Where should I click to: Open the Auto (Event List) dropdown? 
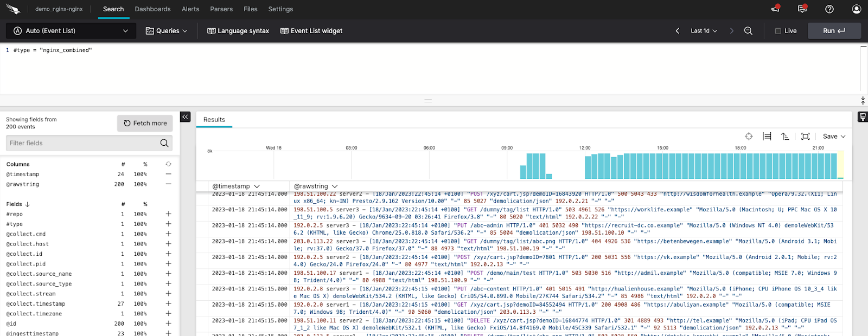(x=71, y=31)
